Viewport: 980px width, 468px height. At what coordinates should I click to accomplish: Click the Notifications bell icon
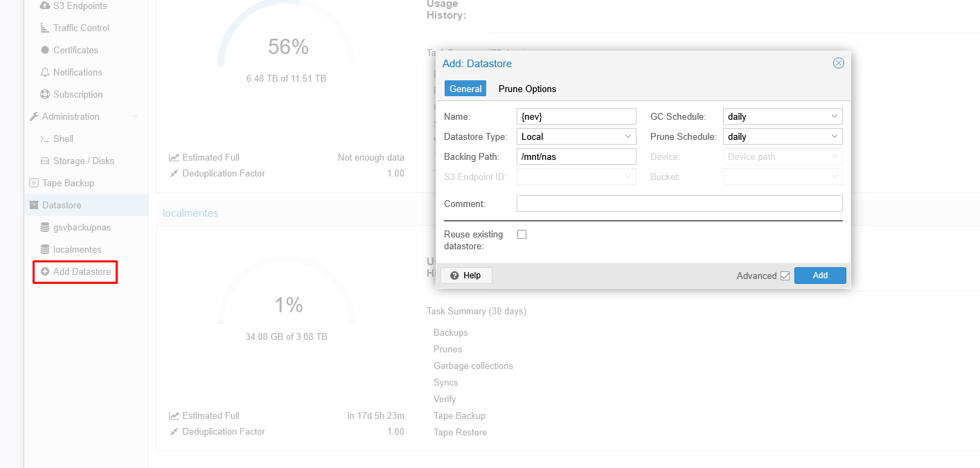[45, 73]
